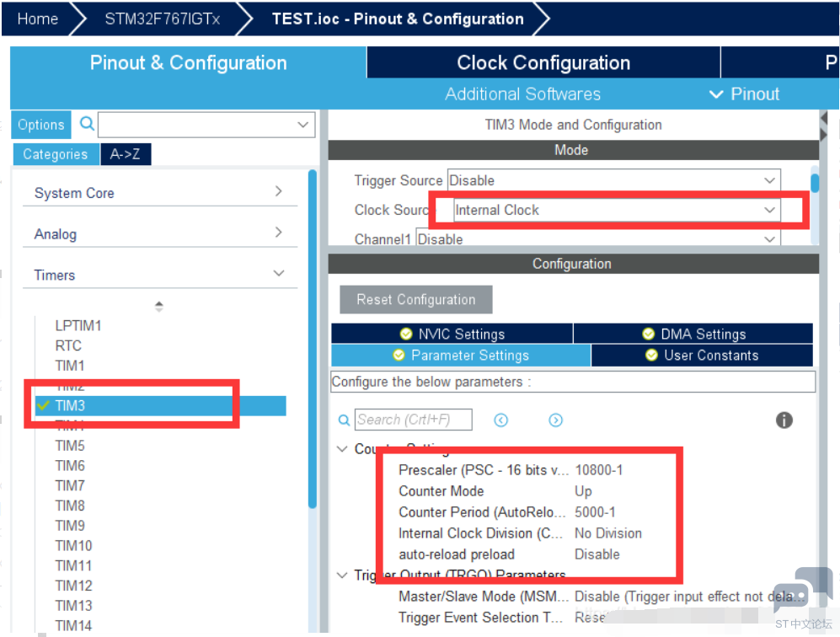Click the green check icon next to TIM3
The width and height of the screenshot is (840, 637).
[x=43, y=405]
